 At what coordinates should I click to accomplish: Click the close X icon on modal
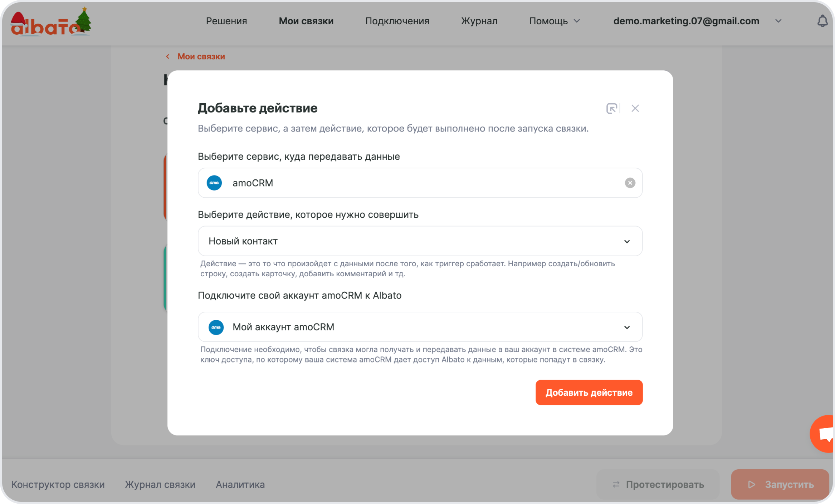635,108
